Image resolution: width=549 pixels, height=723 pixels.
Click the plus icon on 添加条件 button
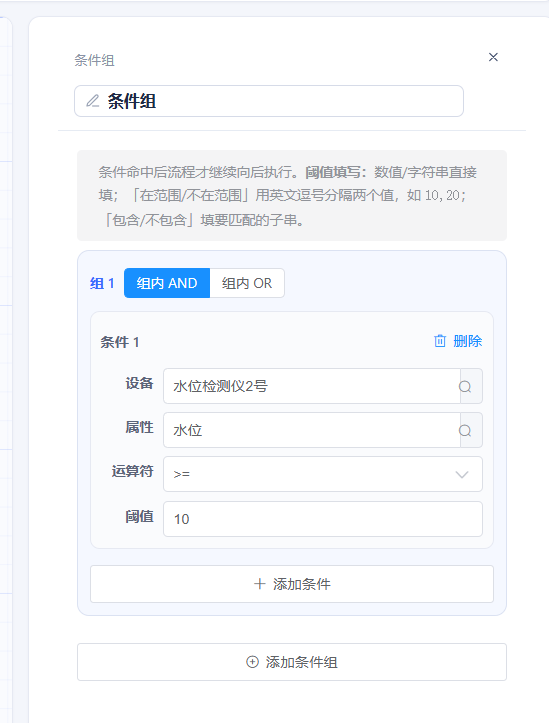260,584
